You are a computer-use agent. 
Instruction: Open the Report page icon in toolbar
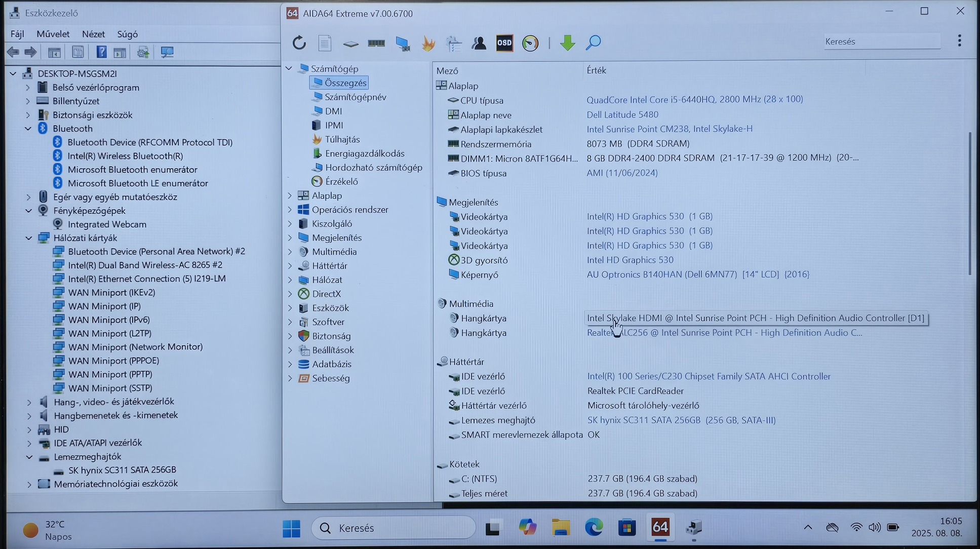pyautogui.click(x=325, y=43)
